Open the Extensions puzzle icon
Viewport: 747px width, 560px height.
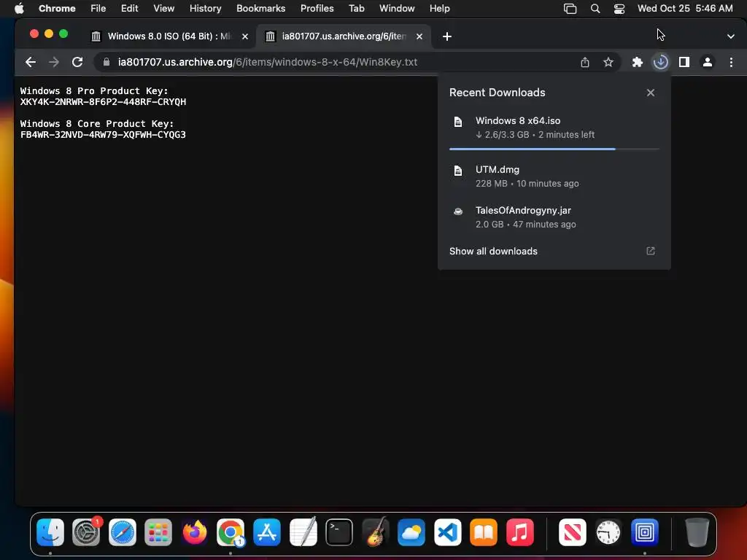[637, 62]
